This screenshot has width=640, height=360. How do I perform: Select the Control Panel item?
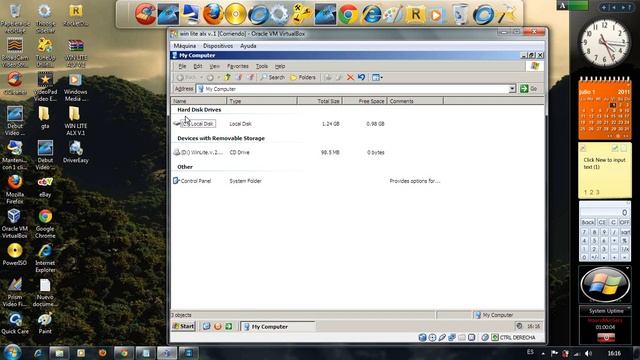point(192,181)
